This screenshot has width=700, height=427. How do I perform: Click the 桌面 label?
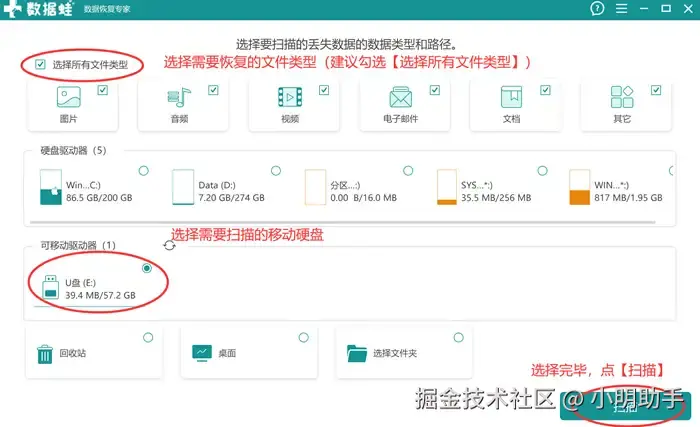click(227, 353)
